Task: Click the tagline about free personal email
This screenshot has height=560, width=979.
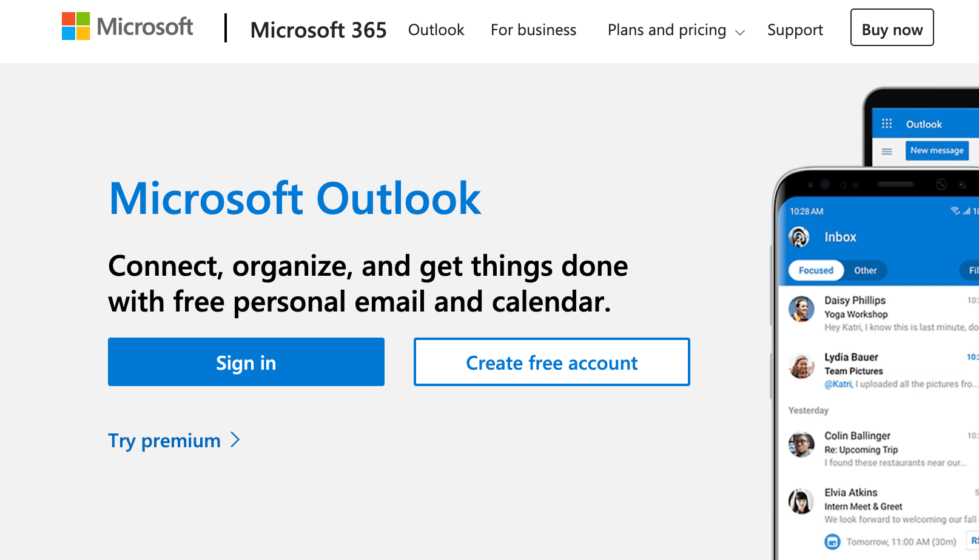Action: pyautogui.click(x=368, y=284)
